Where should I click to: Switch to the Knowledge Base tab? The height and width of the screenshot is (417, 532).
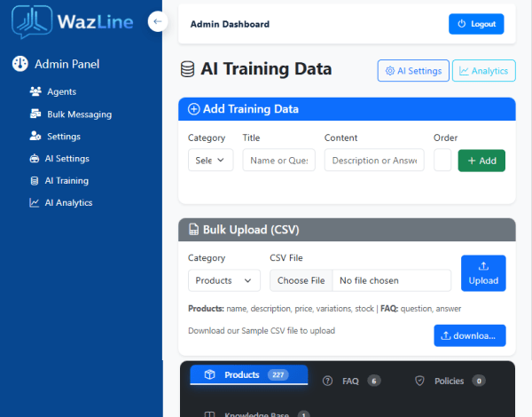(257, 414)
